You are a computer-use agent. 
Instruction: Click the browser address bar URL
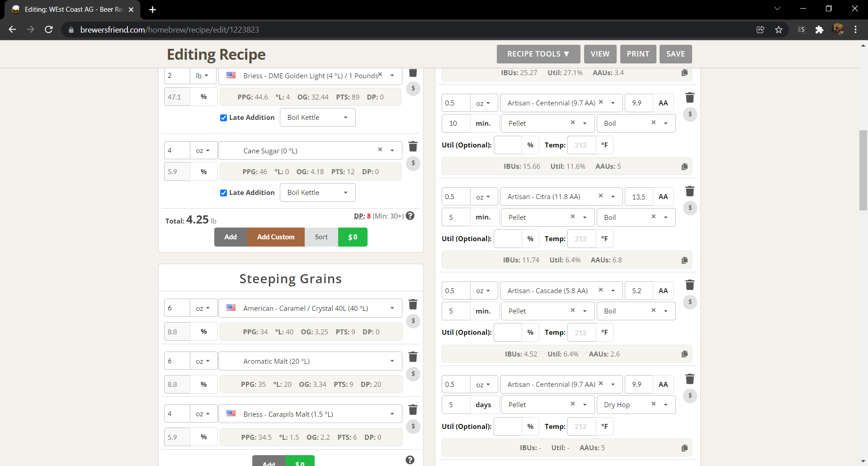[170, 29]
